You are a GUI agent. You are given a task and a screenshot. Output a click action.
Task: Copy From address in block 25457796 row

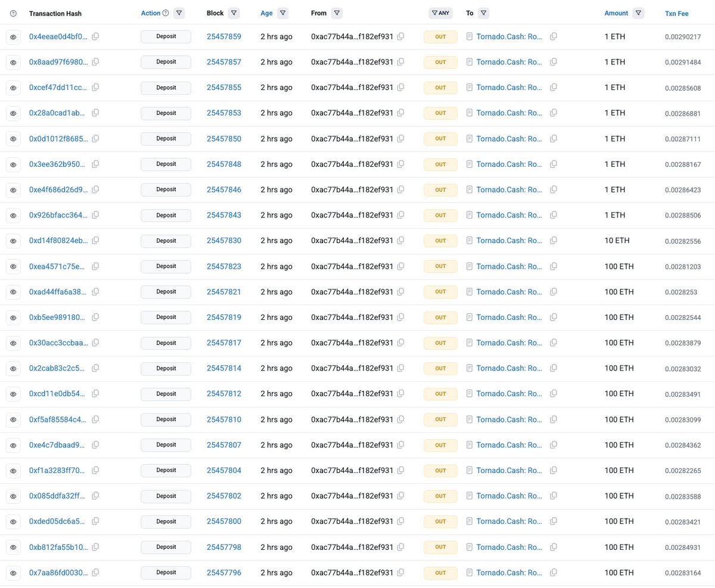point(400,573)
